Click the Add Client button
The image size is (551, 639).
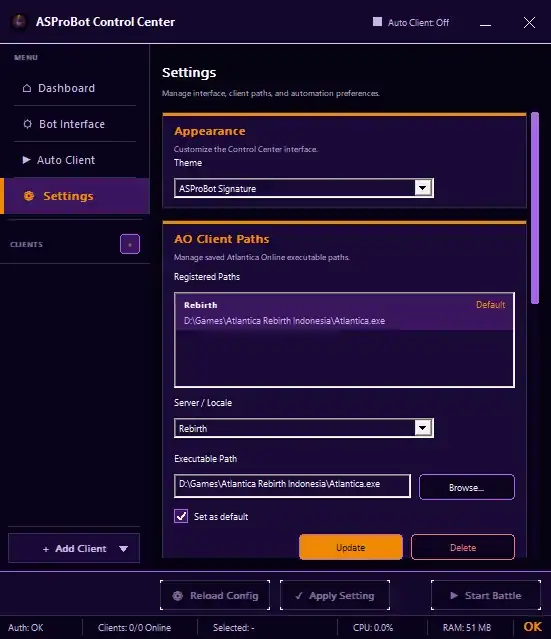[x=74, y=548]
